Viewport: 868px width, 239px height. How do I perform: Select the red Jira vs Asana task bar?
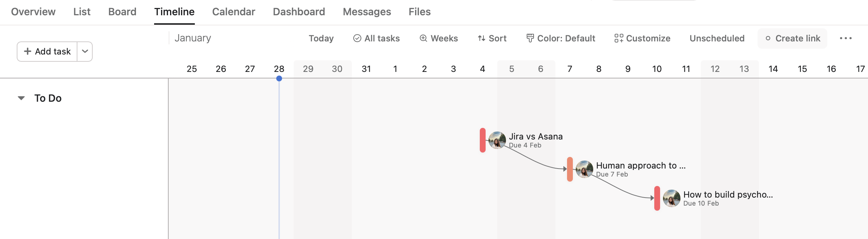coord(483,140)
